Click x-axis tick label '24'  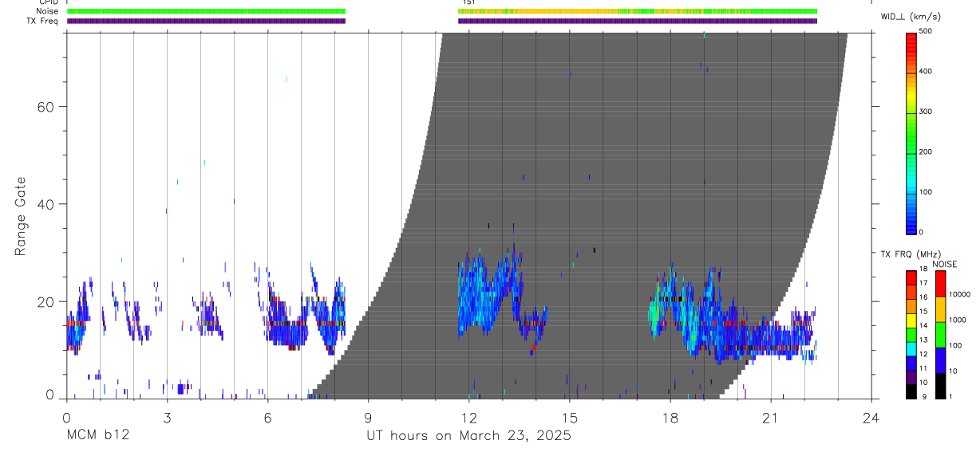871,417
